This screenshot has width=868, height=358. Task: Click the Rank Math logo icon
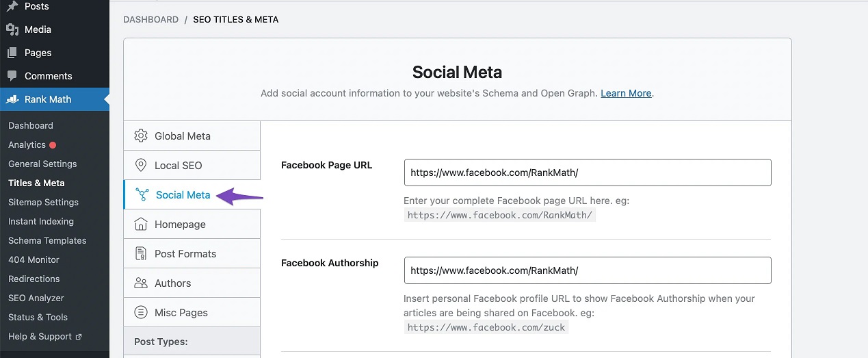pyautogui.click(x=12, y=99)
